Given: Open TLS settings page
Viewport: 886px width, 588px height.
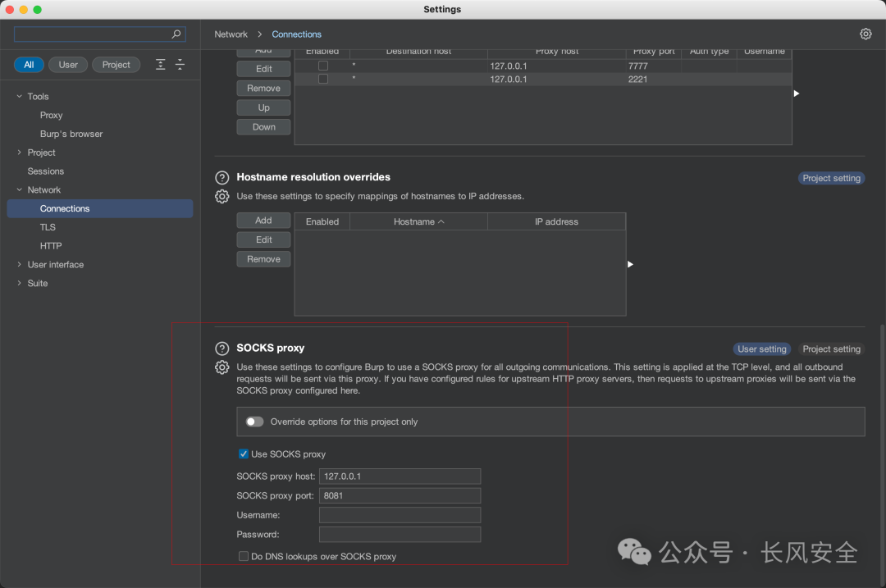Looking at the screenshot, I should point(48,227).
